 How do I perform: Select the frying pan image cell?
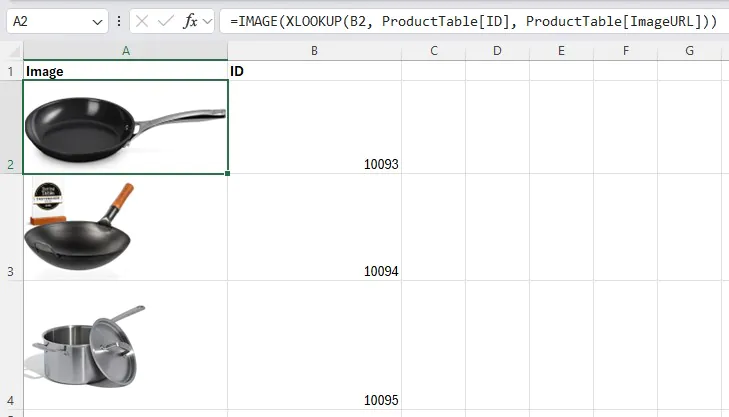click(126, 127)
